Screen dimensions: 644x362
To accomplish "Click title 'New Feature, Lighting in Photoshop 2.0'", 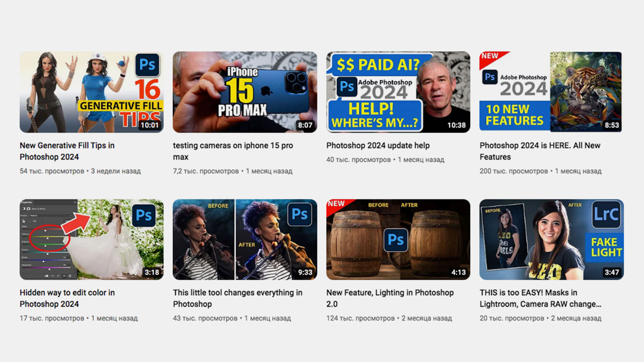I will tap(390, 298).
